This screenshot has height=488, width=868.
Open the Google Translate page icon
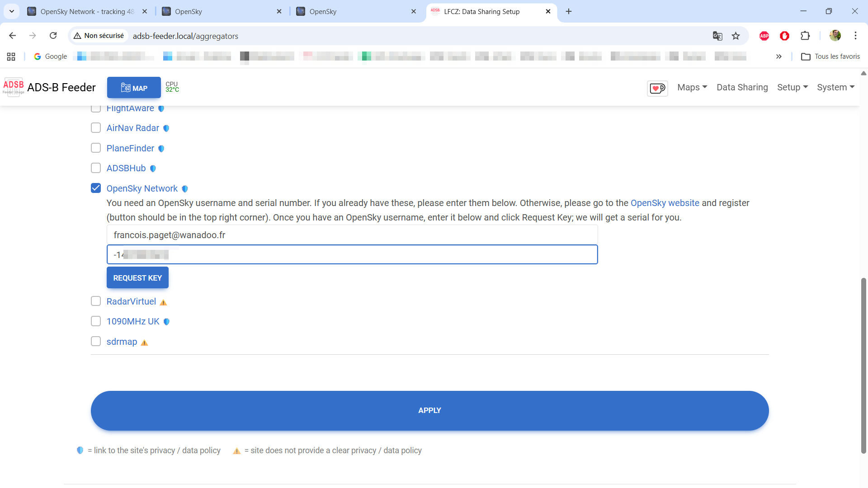point(717,36)
